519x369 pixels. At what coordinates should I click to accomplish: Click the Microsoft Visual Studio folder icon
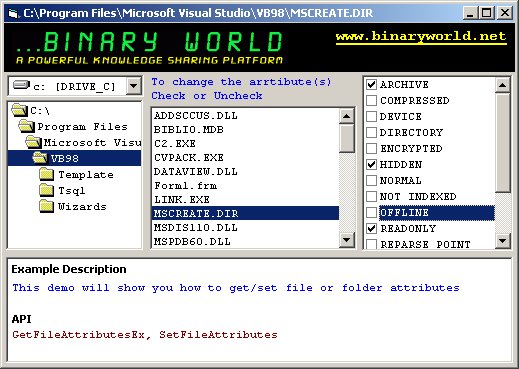pyautogui.click(x=34, y=142)
